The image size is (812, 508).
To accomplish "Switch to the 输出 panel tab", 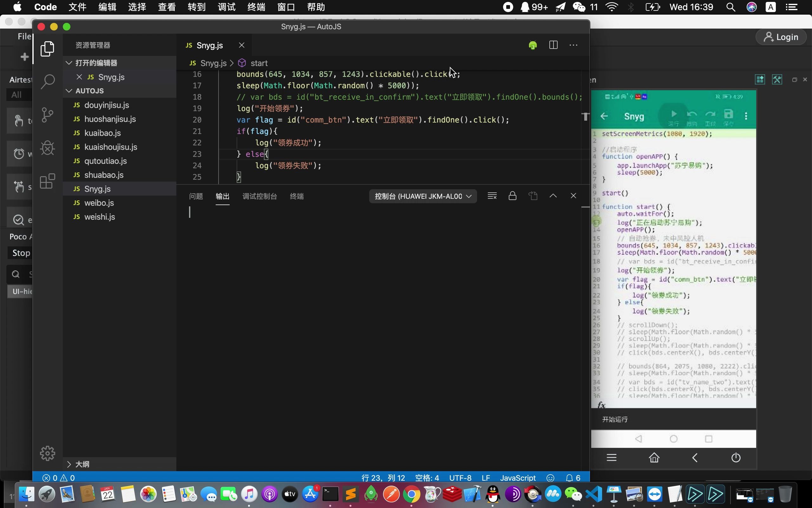I will point(222,196).
